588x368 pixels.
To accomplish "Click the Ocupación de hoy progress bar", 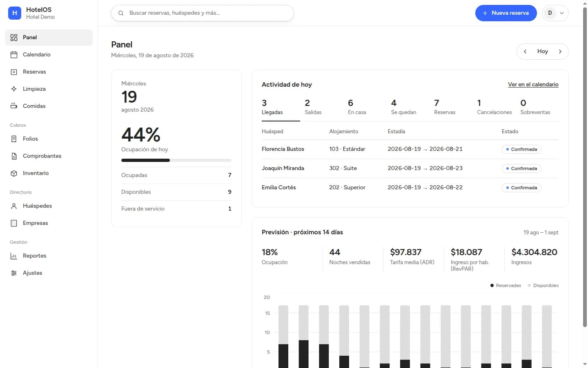I will [176, 160].
